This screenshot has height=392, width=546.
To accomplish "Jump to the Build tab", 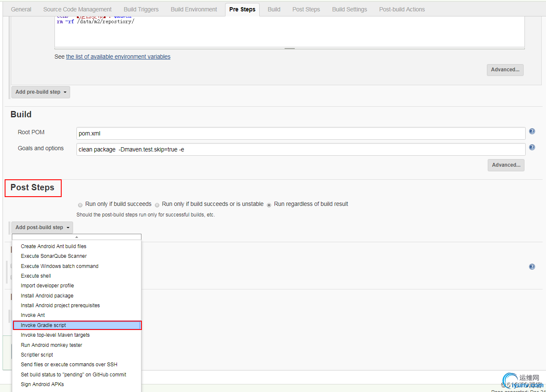I will pyautogui.click(x=274, y=9).
